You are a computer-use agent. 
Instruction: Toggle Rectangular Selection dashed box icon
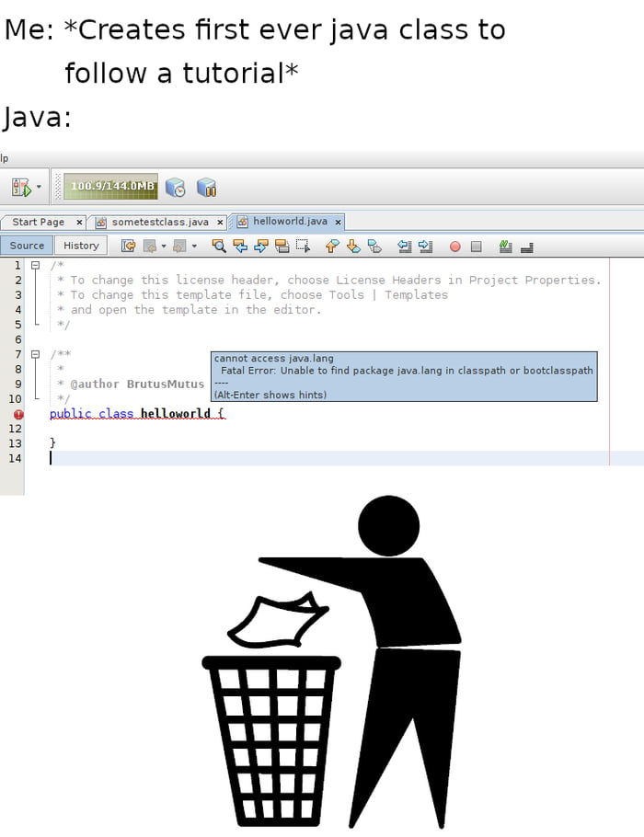303,246
